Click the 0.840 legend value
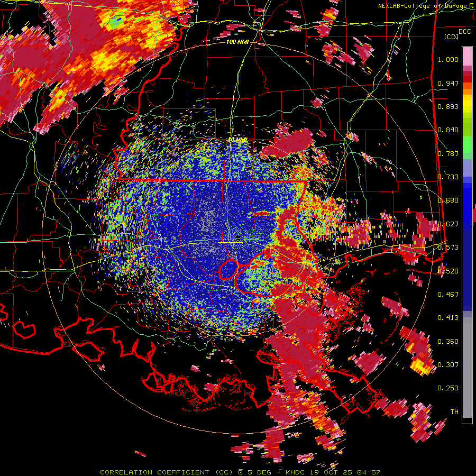 [x=448, y=130]
